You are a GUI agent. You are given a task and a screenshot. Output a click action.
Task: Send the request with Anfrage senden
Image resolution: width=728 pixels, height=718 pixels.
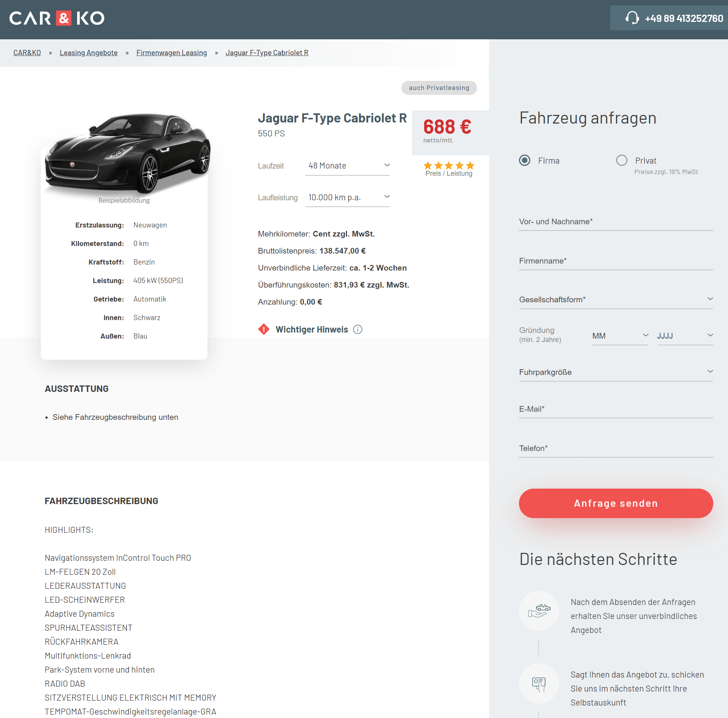(616, 503)
